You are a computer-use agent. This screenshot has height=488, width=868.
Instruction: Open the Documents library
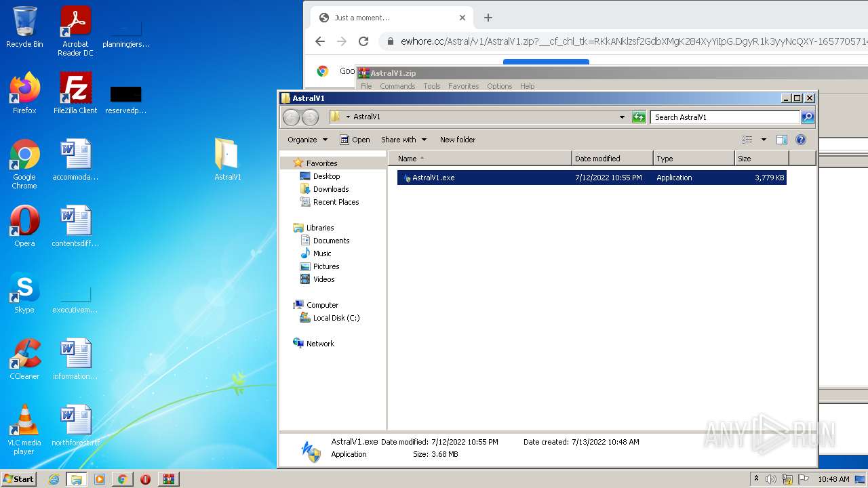[331, 241]
